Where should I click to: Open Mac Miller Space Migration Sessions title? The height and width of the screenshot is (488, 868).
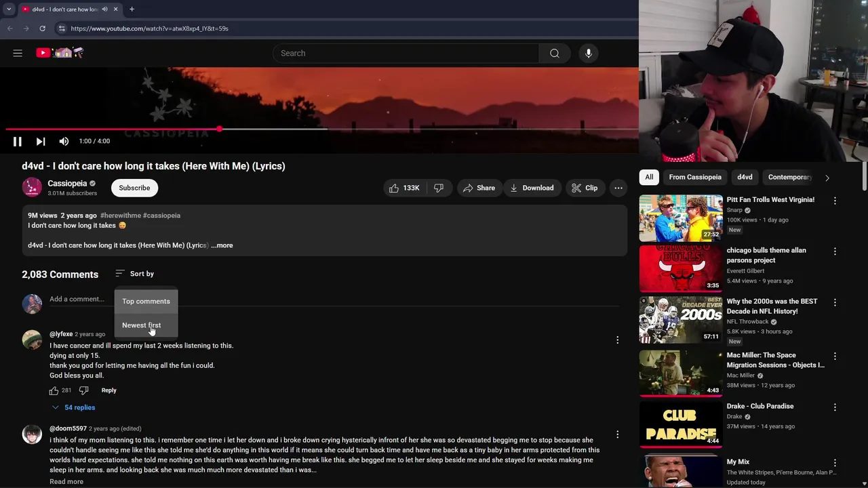776,360
